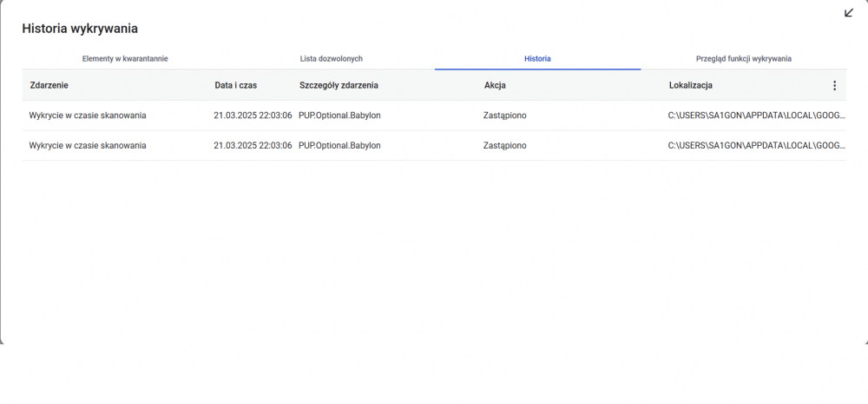Screen dimensions: 868x404
Task: Sort by the Zdarzenie column header
Action: [x=49, y=86]
